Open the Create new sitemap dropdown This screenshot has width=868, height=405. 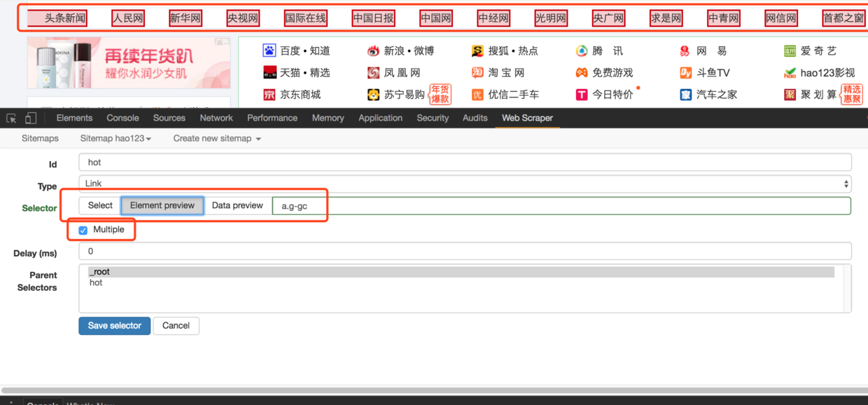point(217,139)
